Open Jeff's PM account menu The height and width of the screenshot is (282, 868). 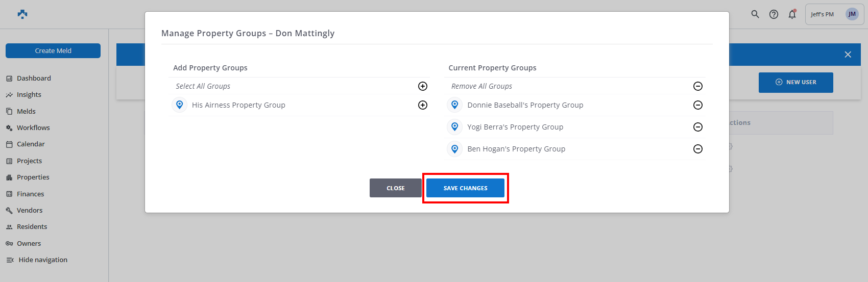coord(834,14)
